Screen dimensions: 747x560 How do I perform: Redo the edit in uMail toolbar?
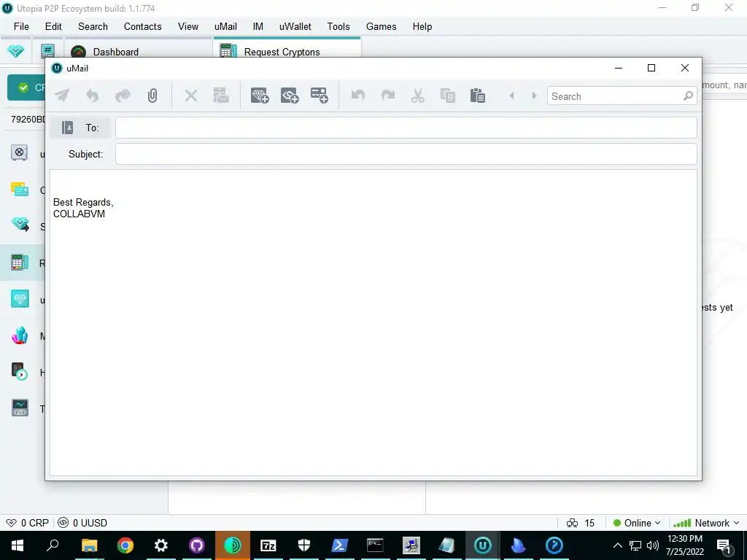click(388, 96)
